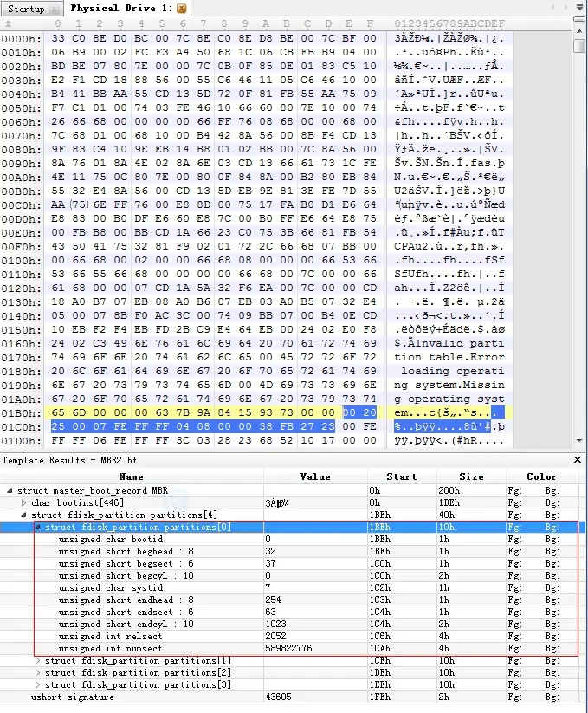Click the Bg: color cell of signature row
Screen dimensions: 588x713
click(x=552, y=697)
